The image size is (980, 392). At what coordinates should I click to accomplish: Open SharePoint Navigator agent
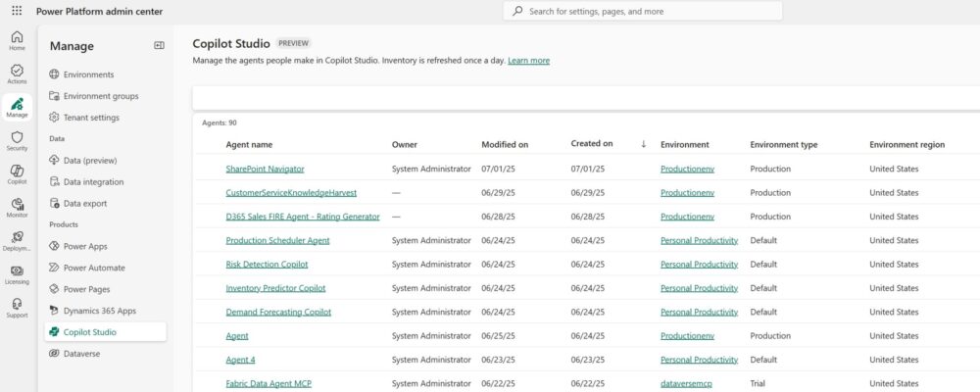click(x=265, y=169)
